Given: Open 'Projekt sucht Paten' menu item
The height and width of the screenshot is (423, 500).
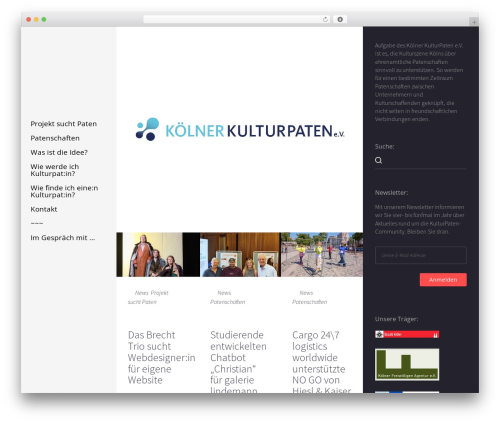Looking at the screenshot, I should coord(64,124).
